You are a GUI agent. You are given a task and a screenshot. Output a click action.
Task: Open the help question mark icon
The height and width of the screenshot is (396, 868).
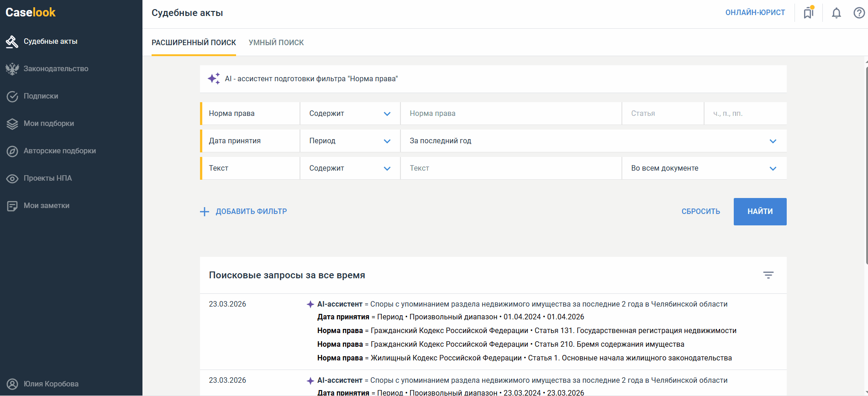[859, 13]
